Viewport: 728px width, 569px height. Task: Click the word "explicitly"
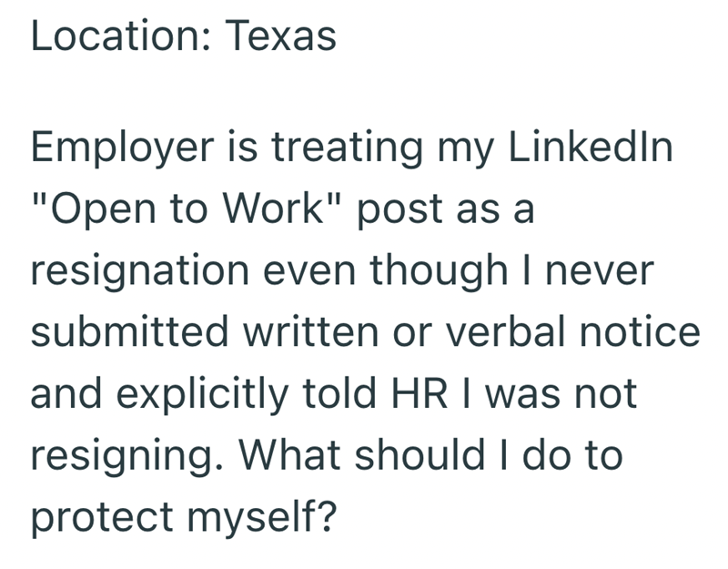pos(202,396)
